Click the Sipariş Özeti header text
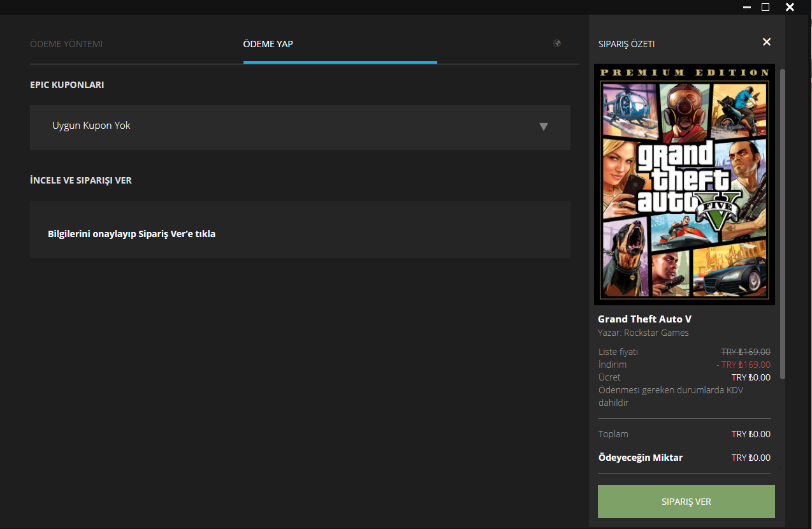The height and width of the screenshot is (529, 812). click(x=627, y=44)
